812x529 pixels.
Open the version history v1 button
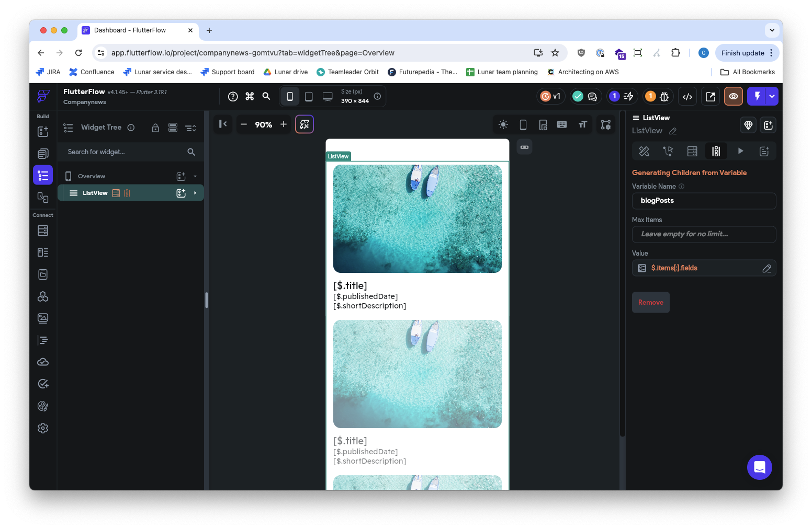[551, 96]
